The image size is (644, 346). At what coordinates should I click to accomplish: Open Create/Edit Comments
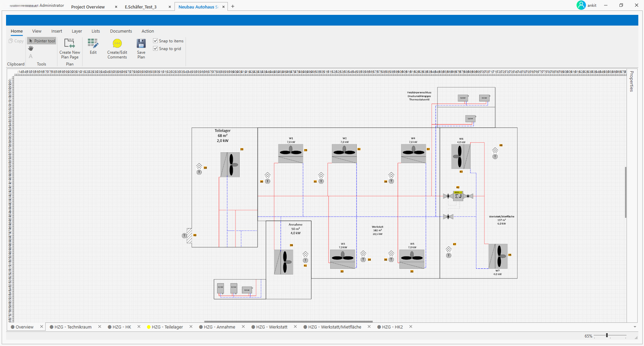point(117,43)
